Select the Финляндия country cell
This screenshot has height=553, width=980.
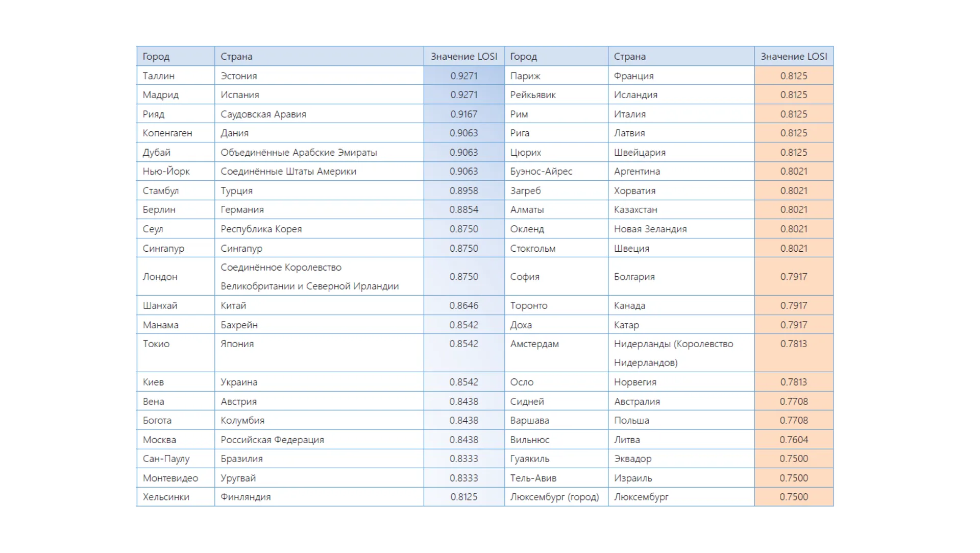(x=319, y=497)
